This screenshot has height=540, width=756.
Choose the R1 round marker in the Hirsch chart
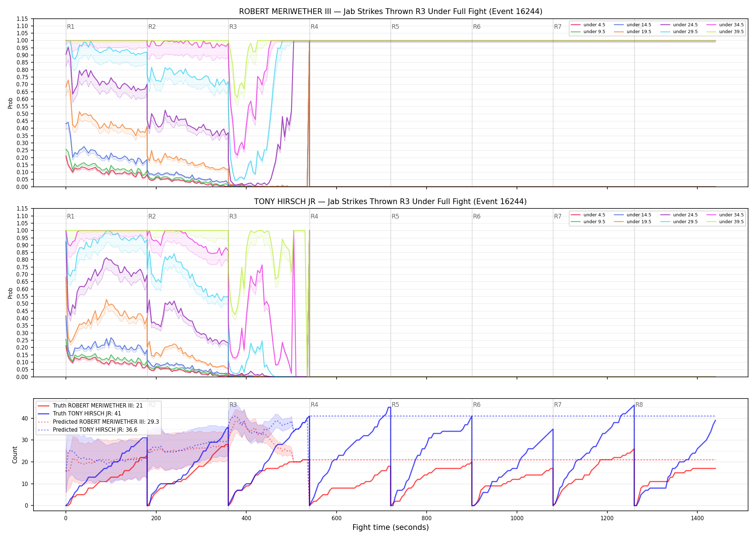click(71, 216)
